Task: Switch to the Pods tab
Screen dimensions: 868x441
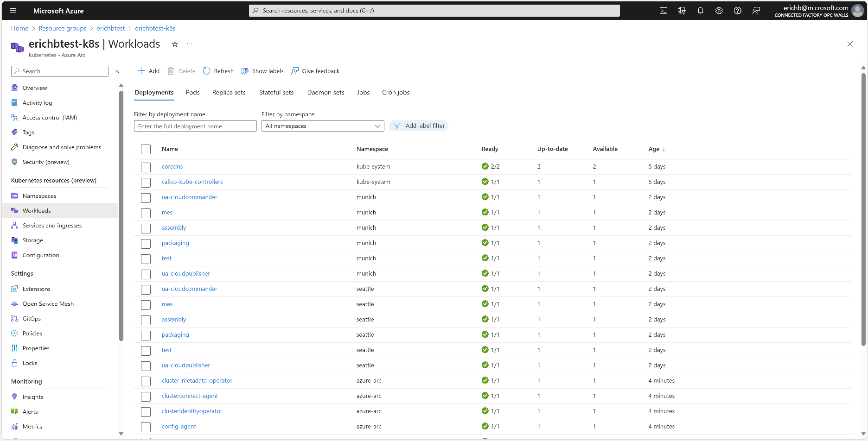Action: (x=192, y=93)
